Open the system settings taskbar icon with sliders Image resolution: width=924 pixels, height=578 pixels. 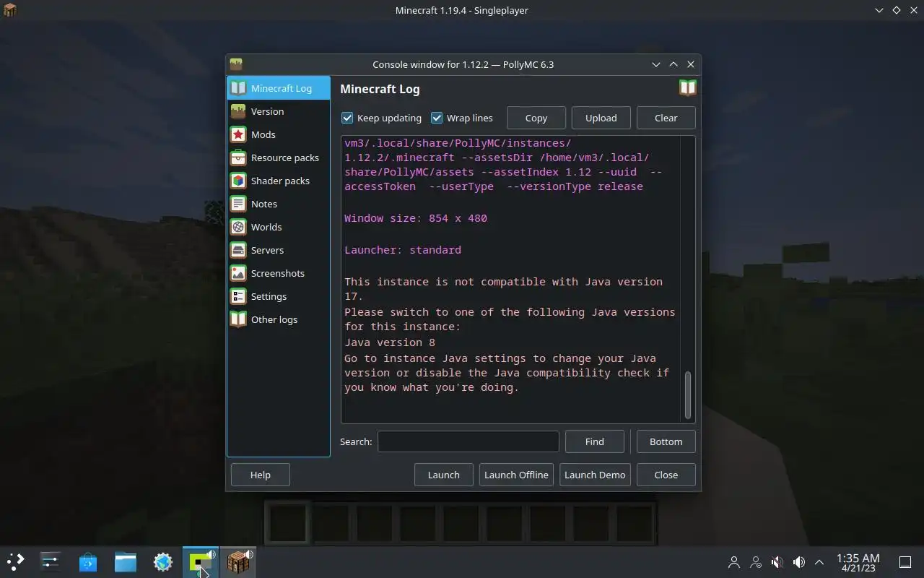click(51, 561)
